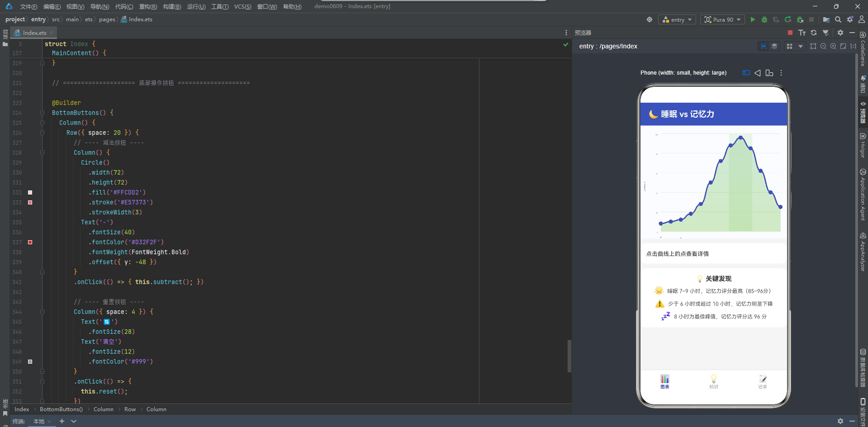Fit preview to frame icon

[813, 46]
